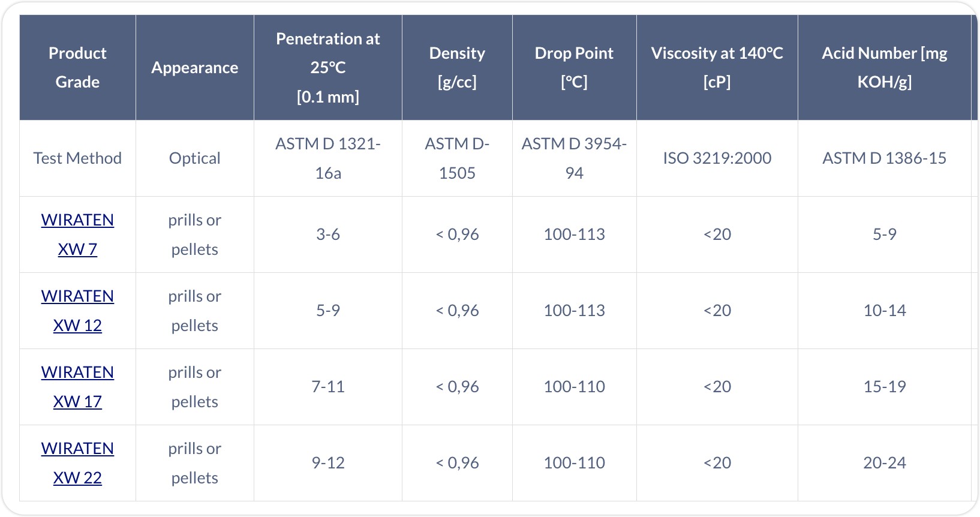Click the Appearance column header
This screenshot has width=980, height=517.
[195, 68]
